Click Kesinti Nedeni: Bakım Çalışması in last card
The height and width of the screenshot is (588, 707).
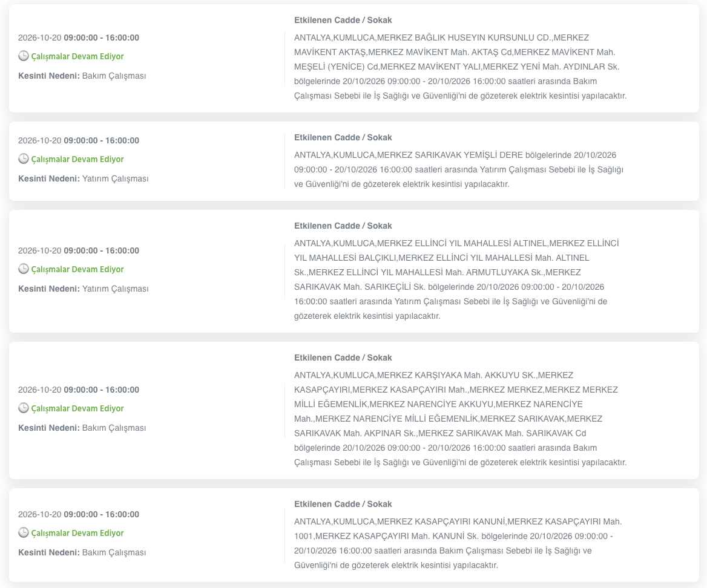tap(82, 552)
